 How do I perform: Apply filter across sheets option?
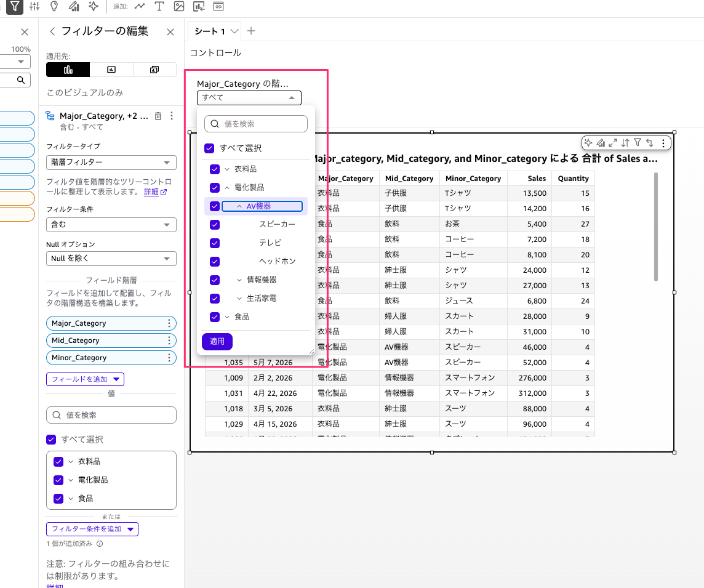154,70
